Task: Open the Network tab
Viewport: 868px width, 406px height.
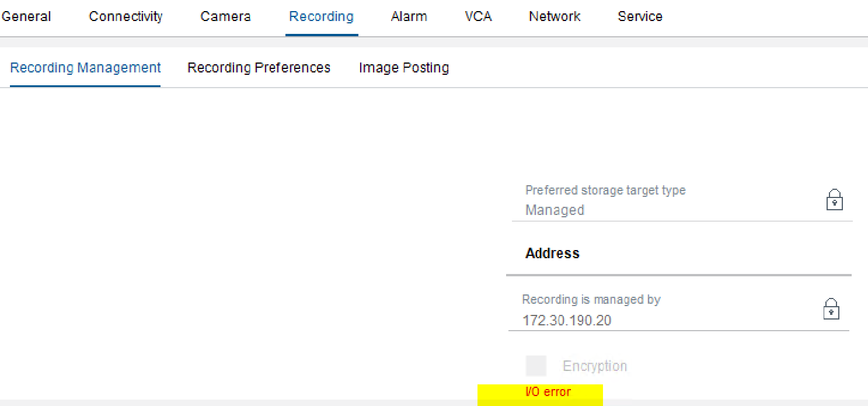Action: (554, 16)
